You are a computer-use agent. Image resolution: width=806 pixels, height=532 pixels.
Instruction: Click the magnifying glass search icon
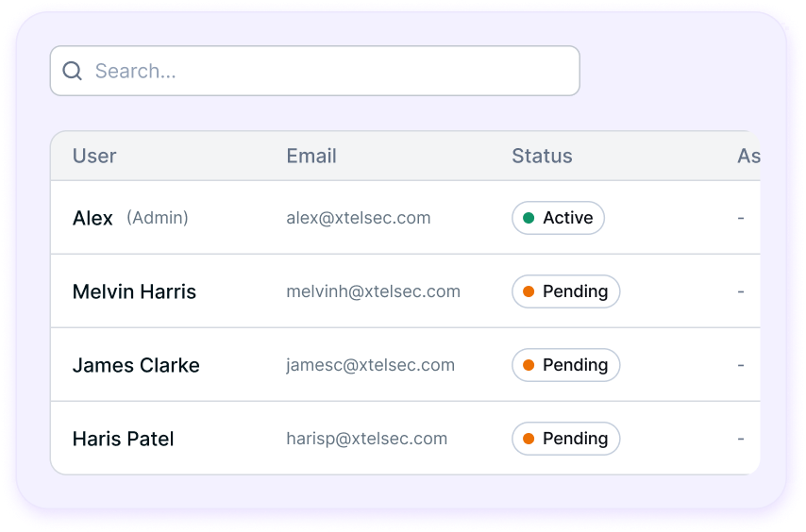pyautogui.click(x=72, y=71)
